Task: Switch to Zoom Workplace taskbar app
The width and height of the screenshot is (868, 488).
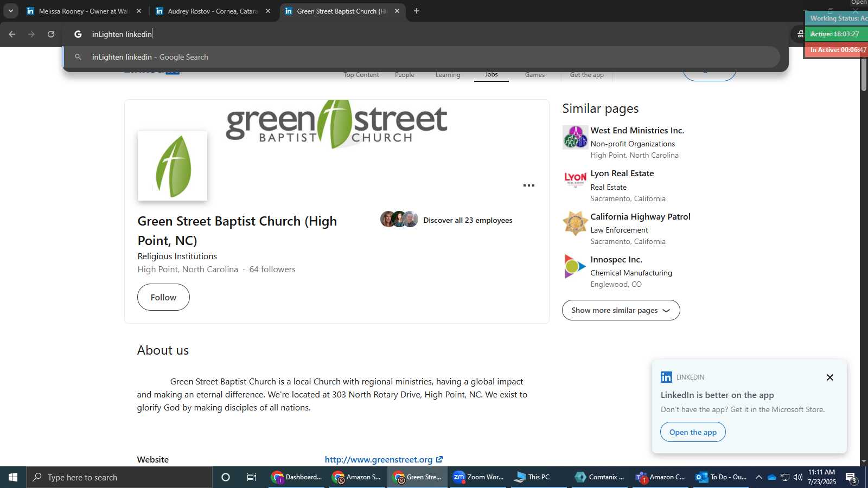Action: coord(478,477)
